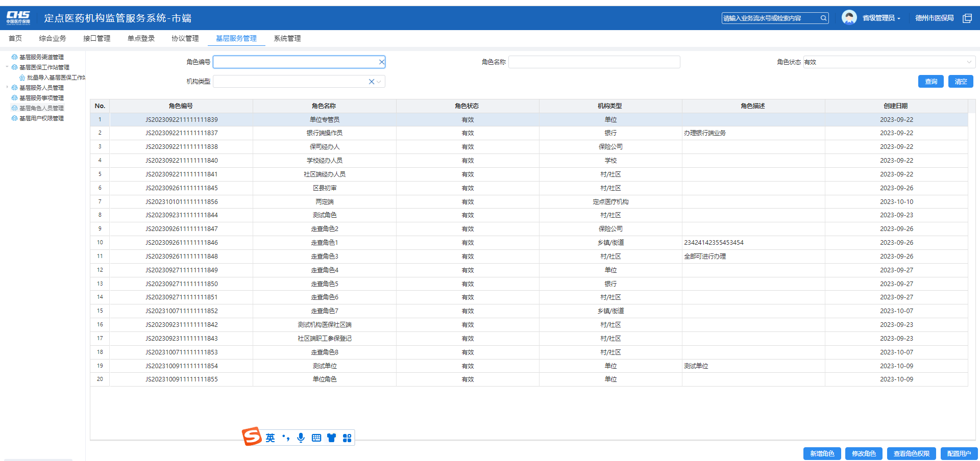Click the 查询 button

tap(930, 82)
